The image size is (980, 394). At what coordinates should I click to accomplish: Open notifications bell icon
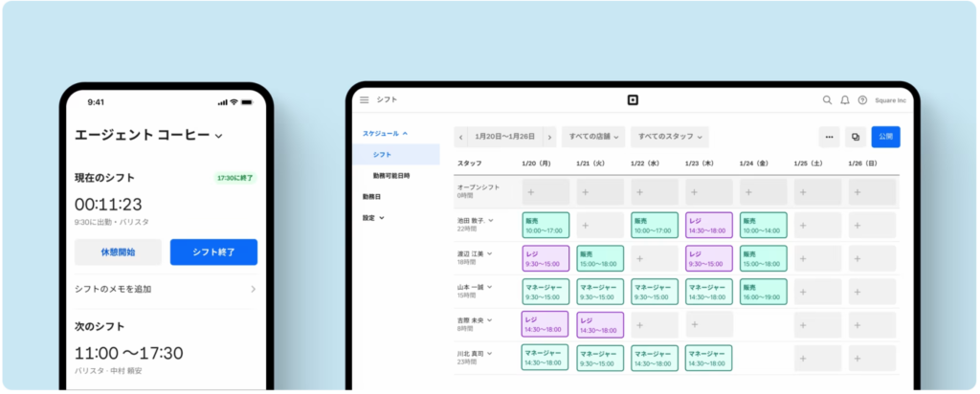click(845, 99)
